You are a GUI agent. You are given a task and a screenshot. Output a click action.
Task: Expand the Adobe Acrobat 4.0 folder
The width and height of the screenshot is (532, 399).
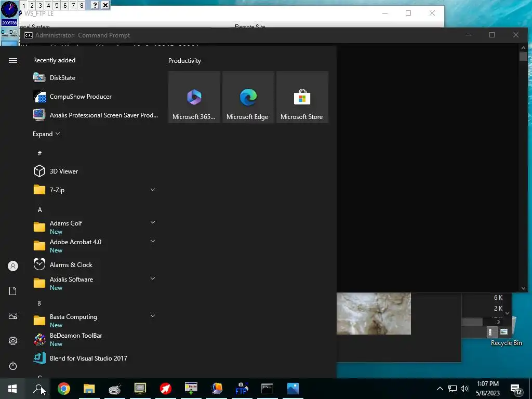(153, 241)
